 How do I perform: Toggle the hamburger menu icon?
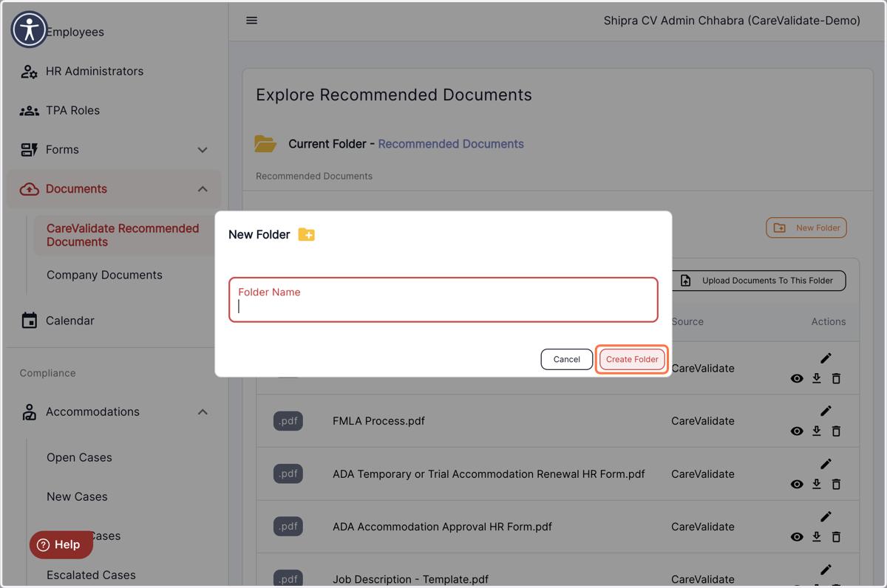tap(252, 21)
